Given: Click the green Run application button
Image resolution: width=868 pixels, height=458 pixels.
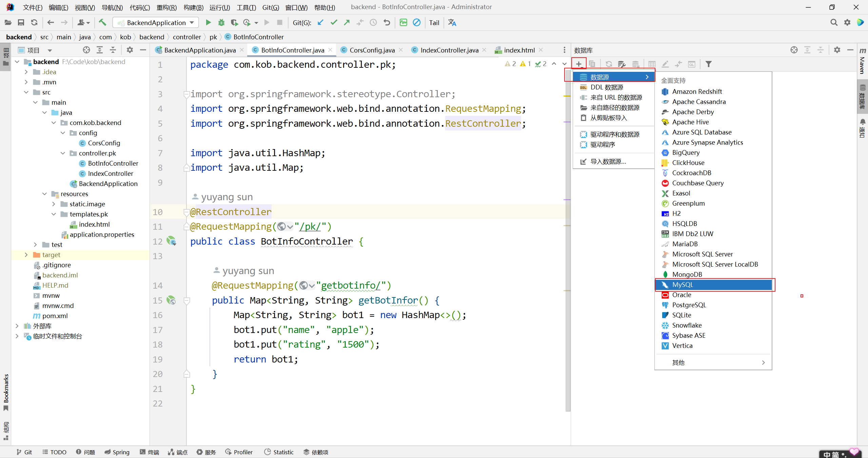Looking at the screenshot, I should point(208,23).
